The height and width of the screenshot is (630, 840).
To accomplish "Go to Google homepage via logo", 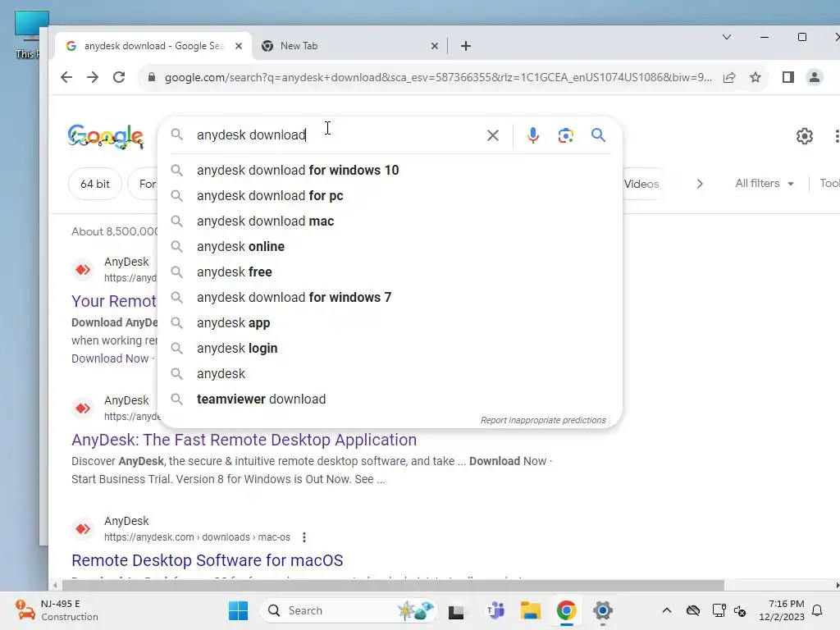I will pyautogui.click(x=106, y=136).
